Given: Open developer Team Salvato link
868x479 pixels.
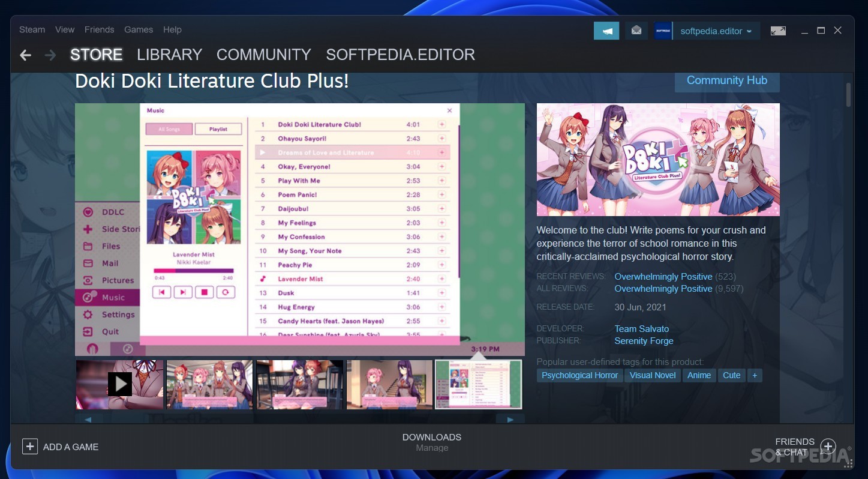Looking at the screenshot, I should coord(641,329).
